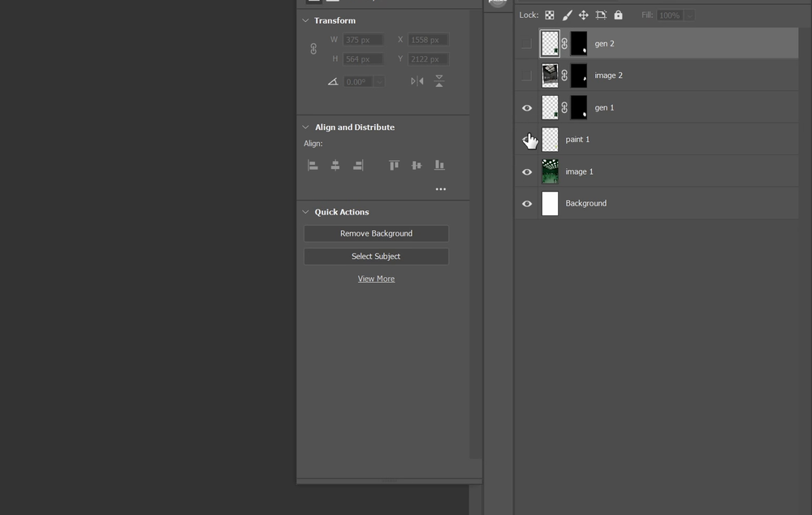Screen dimensions: 812x515
Task: Open Fill percentage dropdown arrow
Action: (689, 15)
